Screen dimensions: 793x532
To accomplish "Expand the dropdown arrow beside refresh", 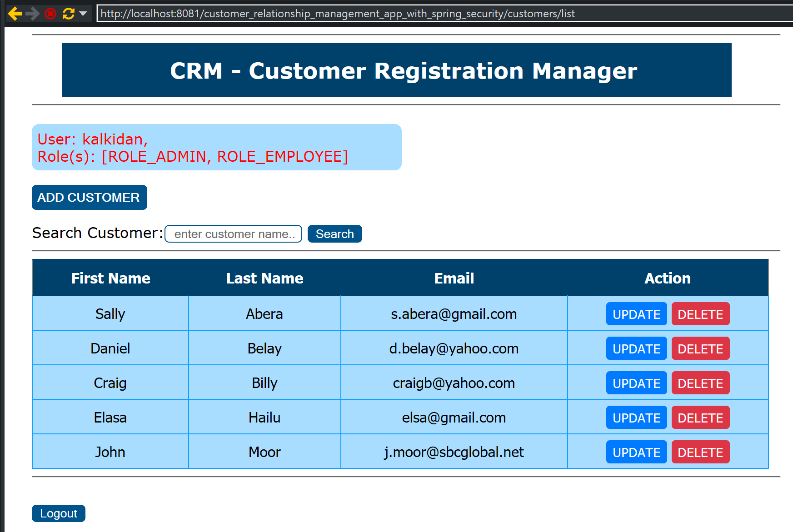I will click(x=83, y=14).
